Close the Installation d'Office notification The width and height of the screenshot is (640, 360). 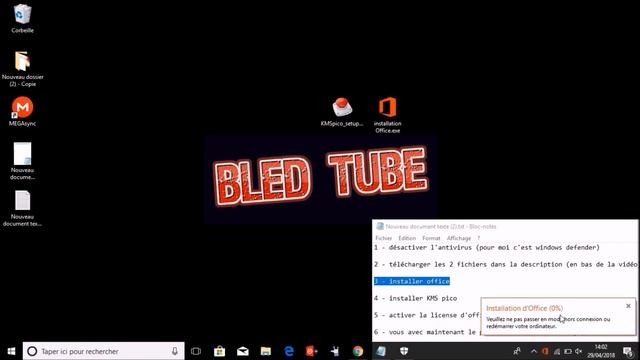pyautogui.click(x=628, y=306)
